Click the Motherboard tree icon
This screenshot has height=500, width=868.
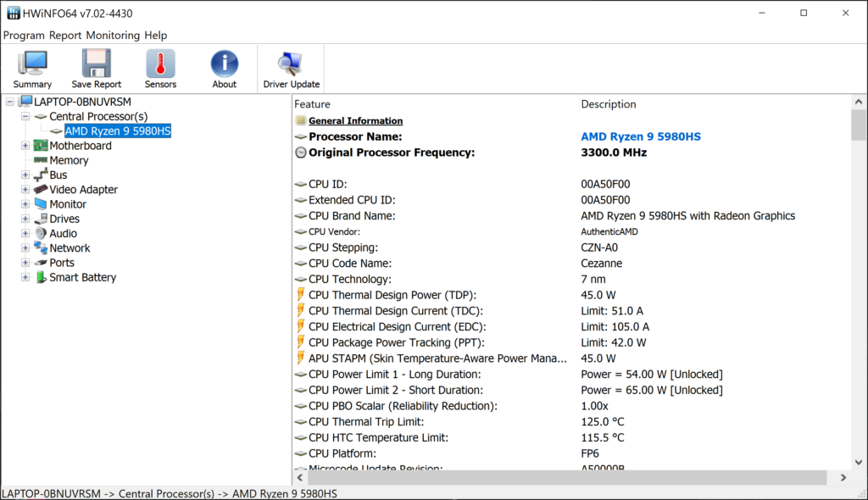(41, 146)
